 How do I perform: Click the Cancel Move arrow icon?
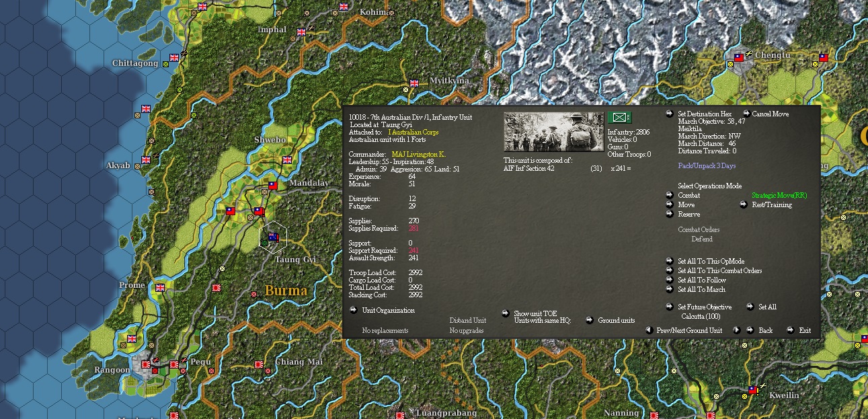click(746, 114)
